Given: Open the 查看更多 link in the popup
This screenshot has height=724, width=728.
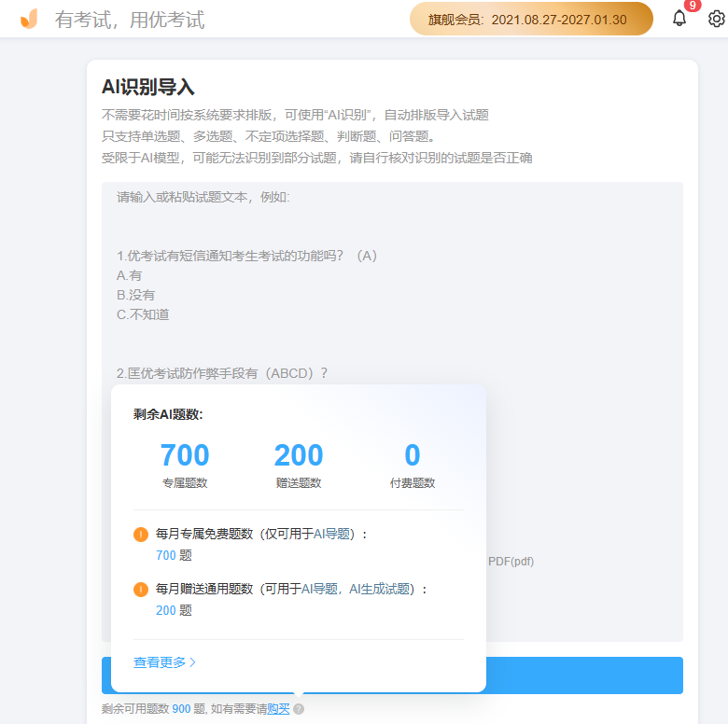Looking at the screenshot, I should (x=160, y=662).
